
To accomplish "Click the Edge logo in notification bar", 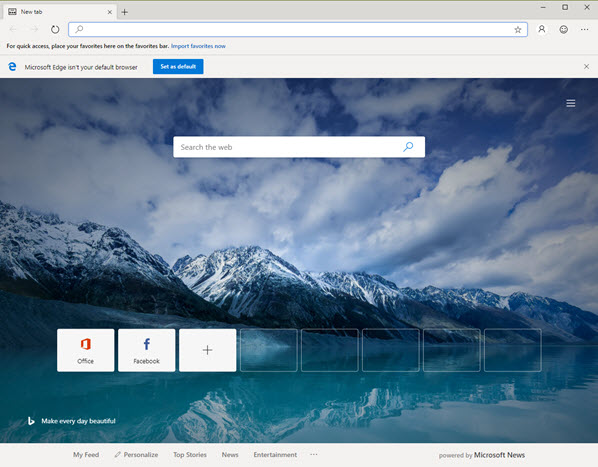I will [12, 67].
